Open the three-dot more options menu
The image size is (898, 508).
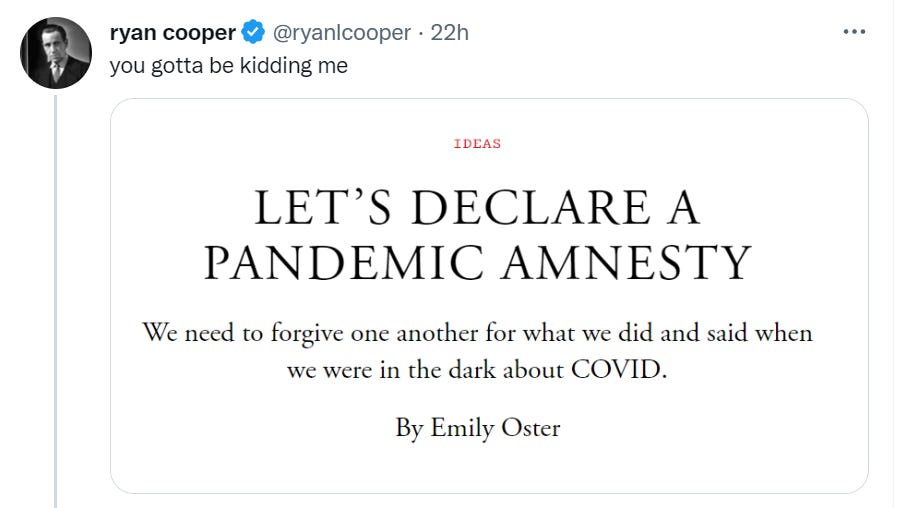point(853,32)
